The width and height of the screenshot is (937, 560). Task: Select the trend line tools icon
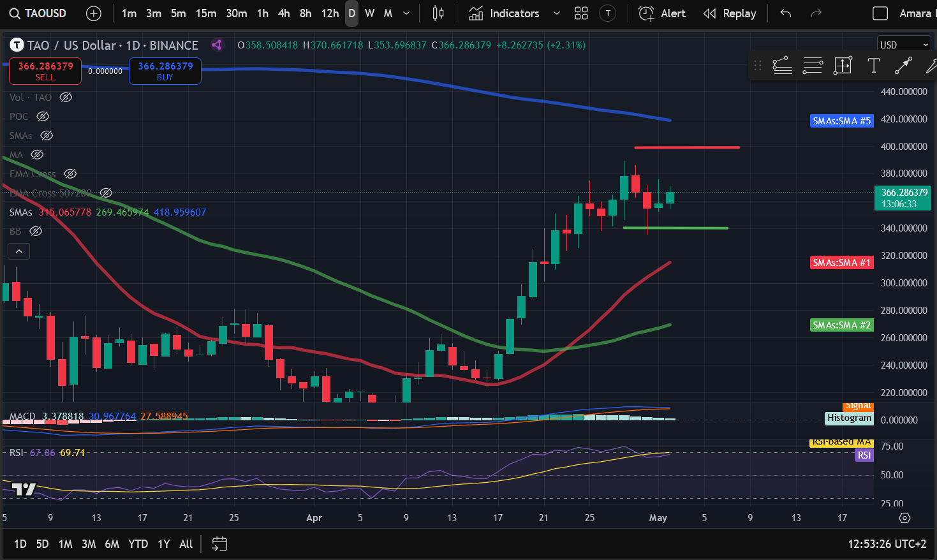(782, 65)
